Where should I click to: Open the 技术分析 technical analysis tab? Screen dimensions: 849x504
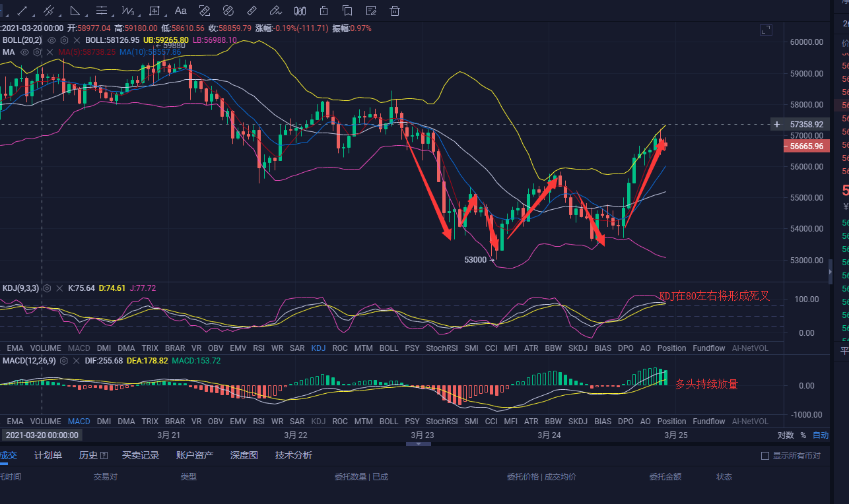coord(294,455)
